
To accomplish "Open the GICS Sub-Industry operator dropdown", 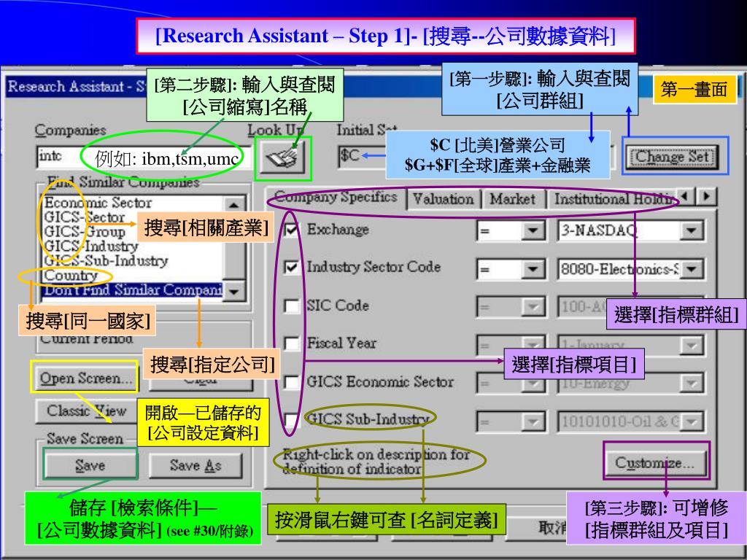I will [533, 421].
